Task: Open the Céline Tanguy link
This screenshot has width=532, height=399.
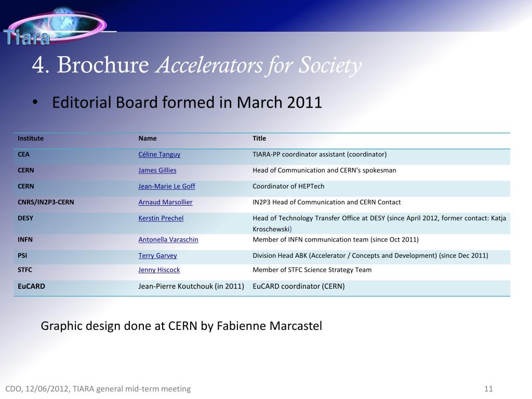Action: point(159,154)
